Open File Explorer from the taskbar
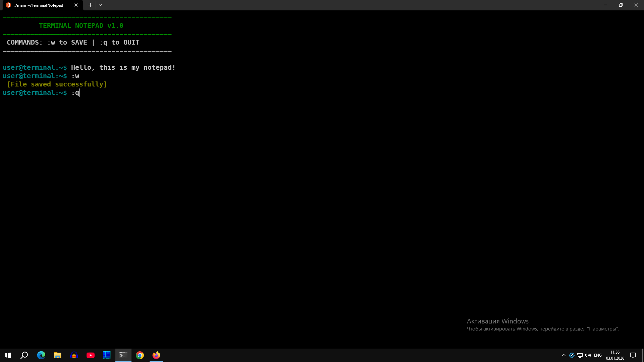Image resolution: width=644 pixels, height=362 pixels. click(57, 355)
